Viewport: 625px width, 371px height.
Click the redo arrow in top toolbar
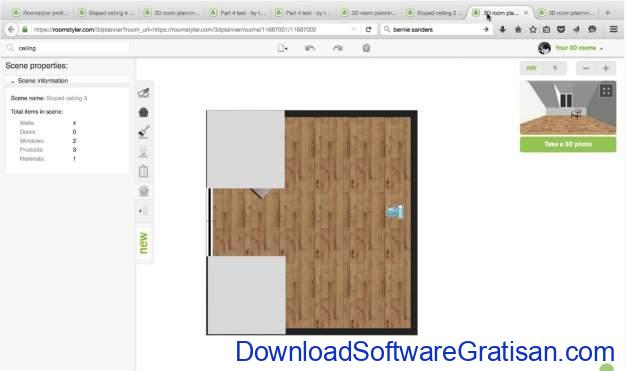pos(338,48)
